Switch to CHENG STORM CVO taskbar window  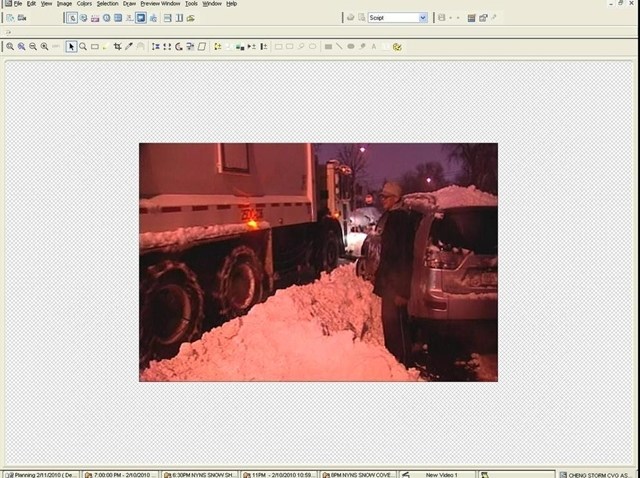click(x=596, y=475)
